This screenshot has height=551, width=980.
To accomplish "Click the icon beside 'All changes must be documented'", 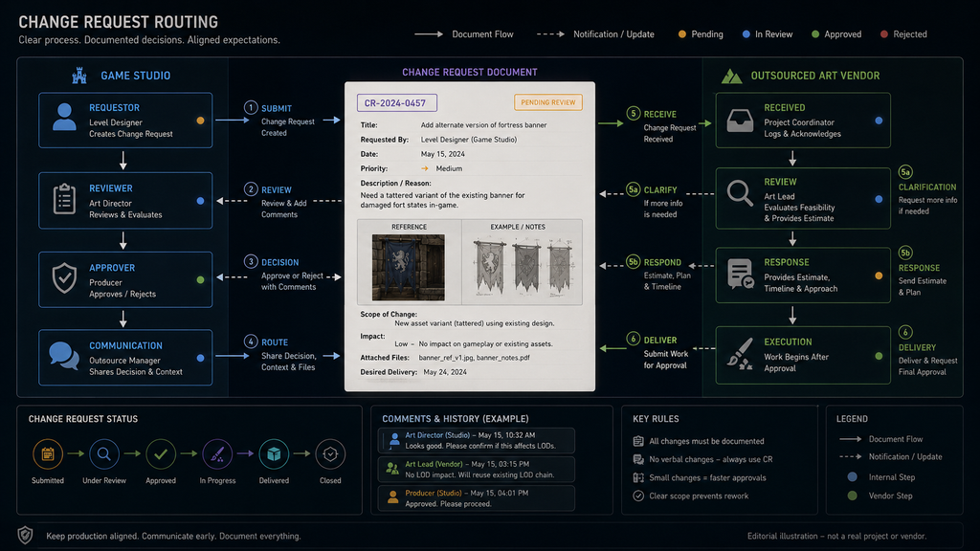I will click(x=638, y=441).
